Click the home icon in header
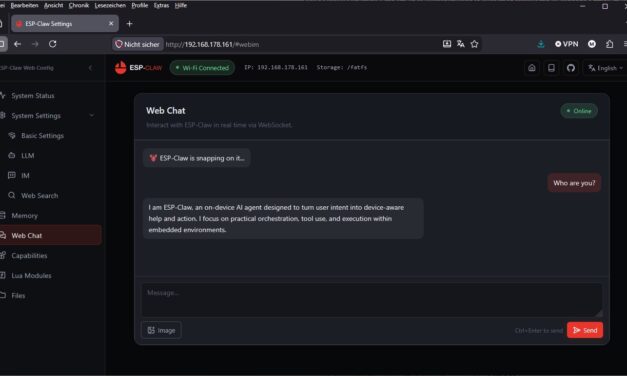 [x=532, y=68]
